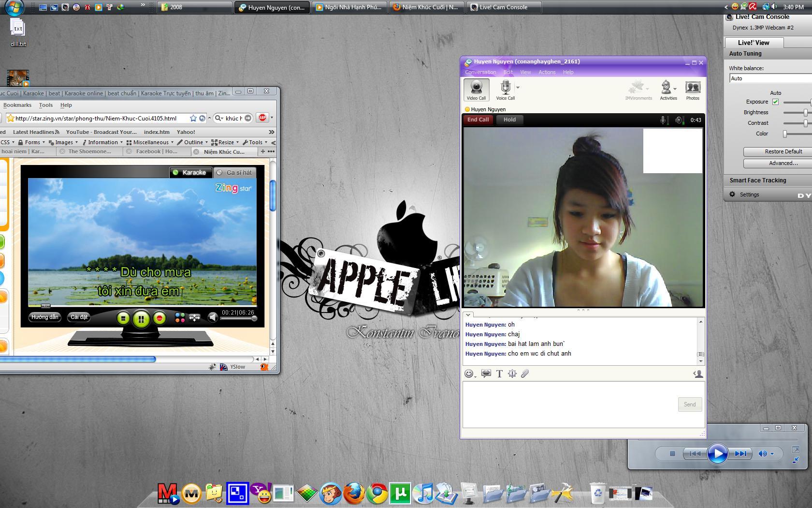The image size is (812, 508).
Task: Click the Contrast slider
Action: tap(797, 123)
